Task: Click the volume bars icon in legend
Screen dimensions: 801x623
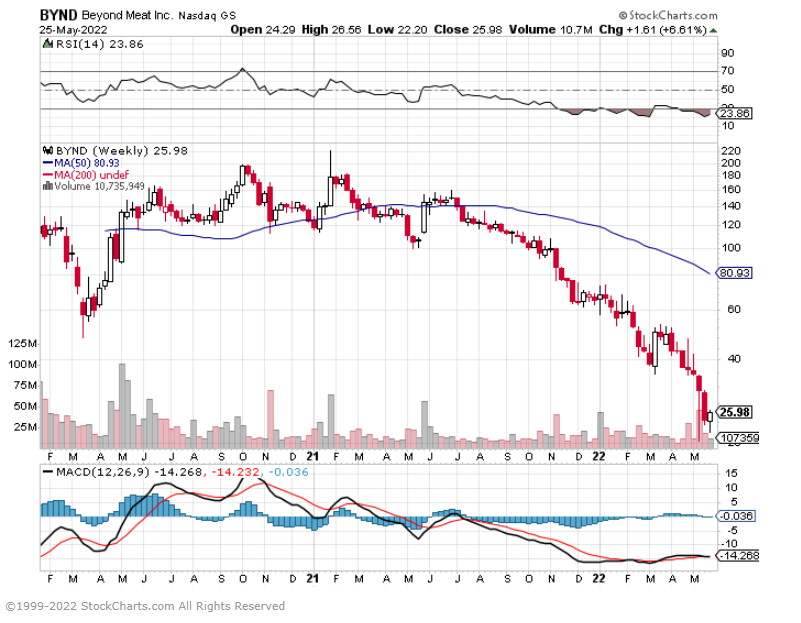Action: pos(48,186)
